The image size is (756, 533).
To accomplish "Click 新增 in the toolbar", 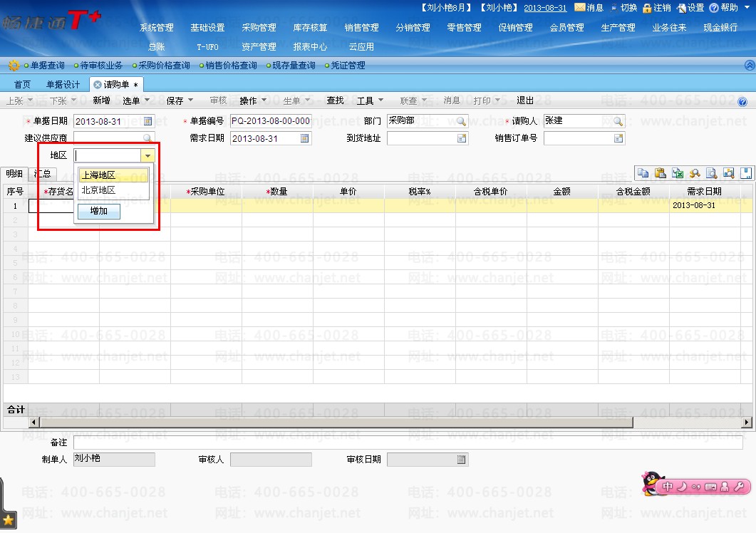I will [x=101, y=100].
